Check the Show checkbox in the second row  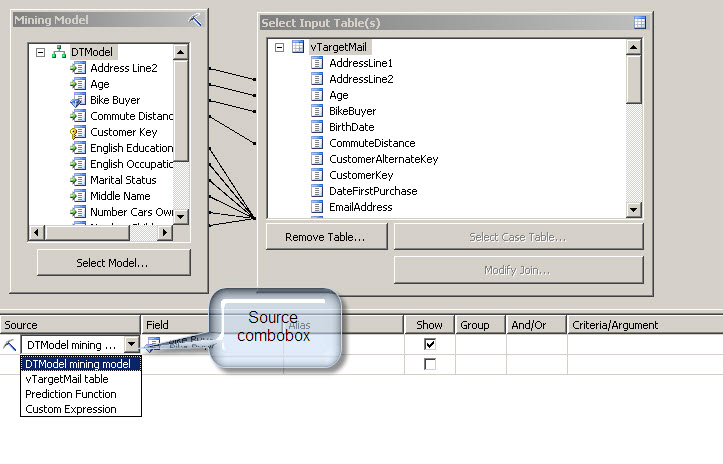pos(430,364)
